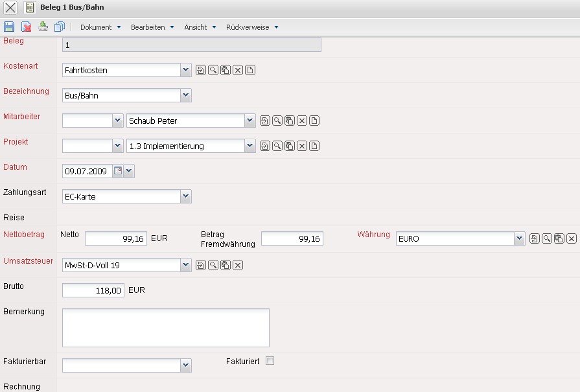
Task: Close the Beleg form with the X button
Action: pos(10,8)
